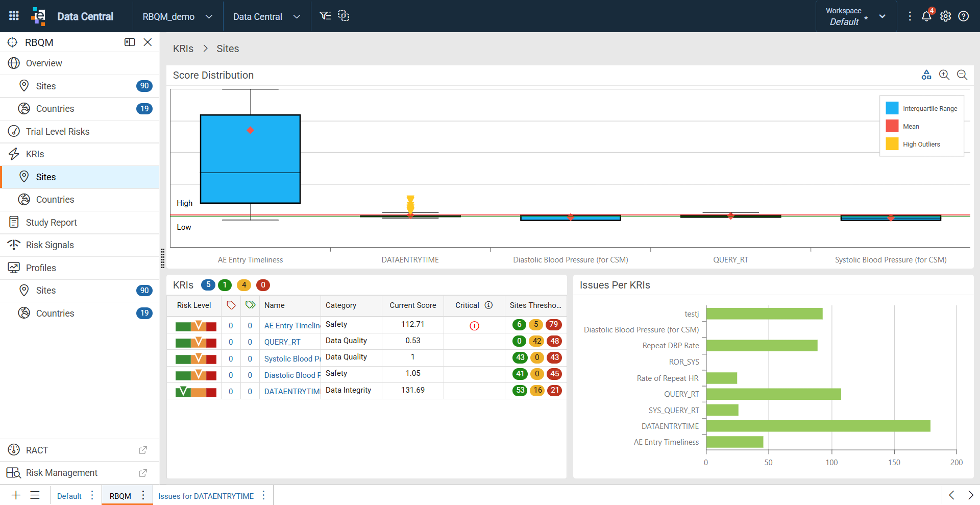Toggle Interquartile Range legend swatch
The width and height of the screenshot is (980, 505).
[892, 108]
